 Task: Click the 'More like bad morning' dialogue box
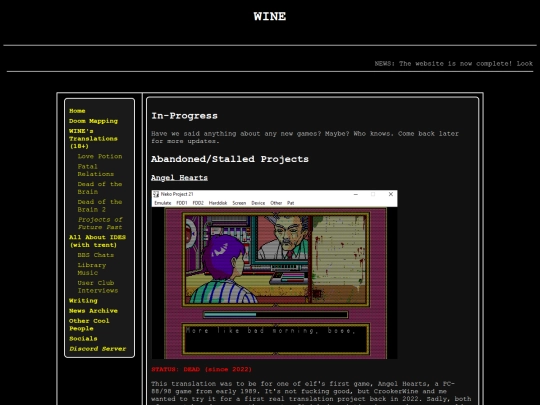point(276,339)
